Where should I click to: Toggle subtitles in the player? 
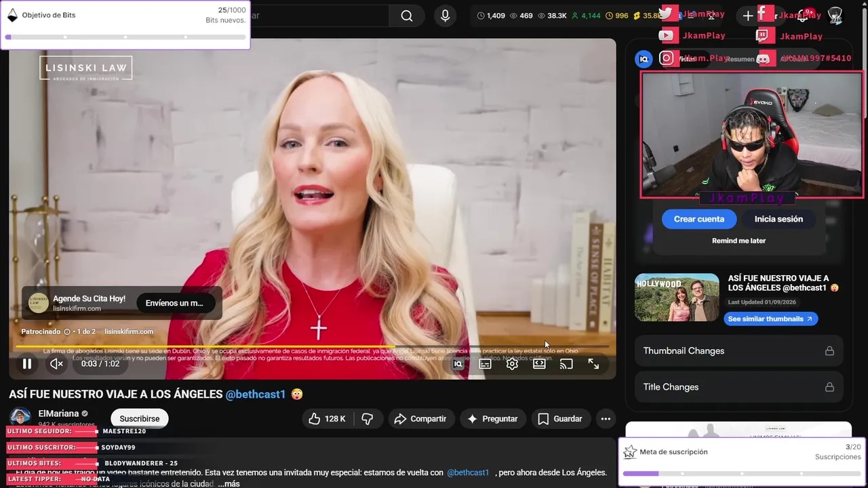pos(485,364)
